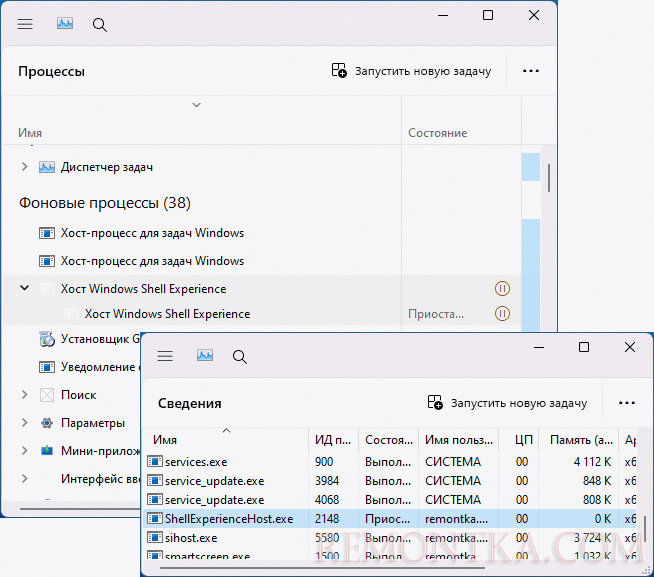
Task: Run new task in Processes window
Action: [x=411, y=71]
